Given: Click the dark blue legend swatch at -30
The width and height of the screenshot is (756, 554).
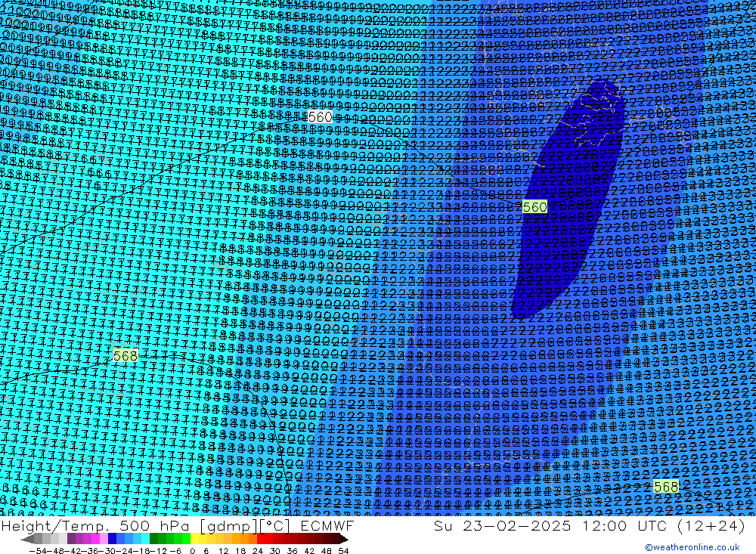Looking at the screenshot, I should click(x=113, y=538).
